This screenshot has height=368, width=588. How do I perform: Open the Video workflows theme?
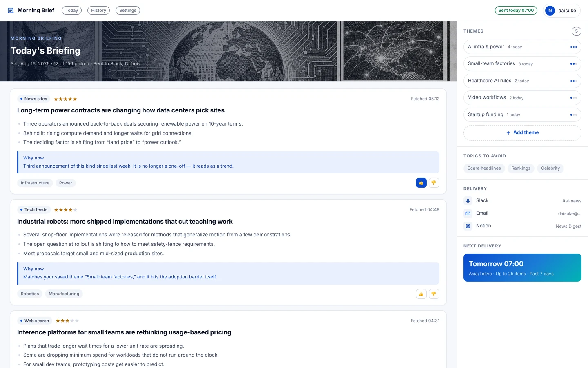[522, 98]
